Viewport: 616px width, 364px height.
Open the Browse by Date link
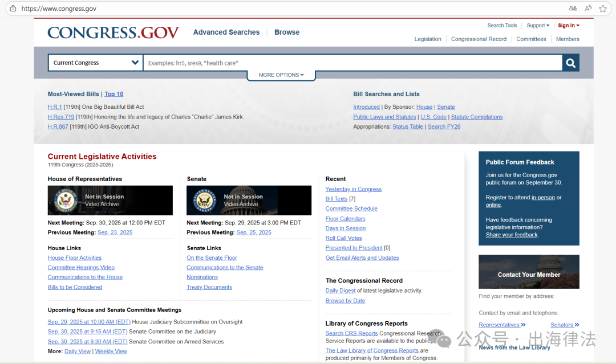point(345,300)
